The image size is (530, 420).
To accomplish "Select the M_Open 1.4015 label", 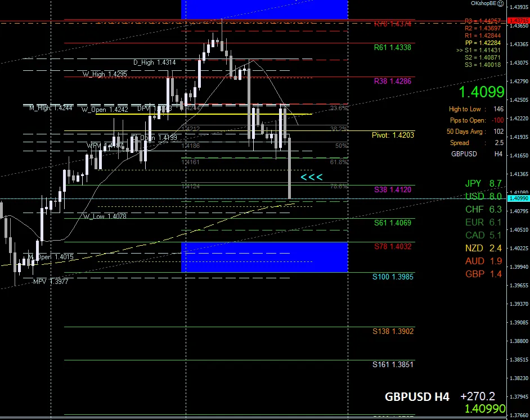I will point(51,257).
